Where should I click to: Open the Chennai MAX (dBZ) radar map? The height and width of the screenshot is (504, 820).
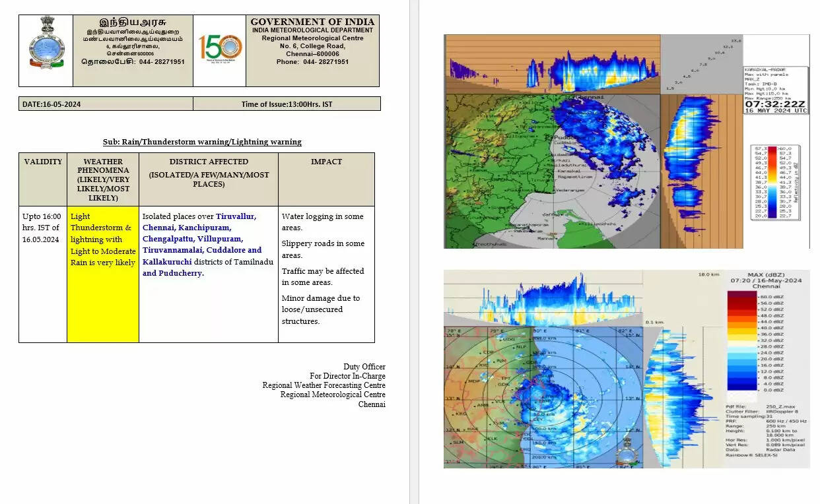[543, 396]
